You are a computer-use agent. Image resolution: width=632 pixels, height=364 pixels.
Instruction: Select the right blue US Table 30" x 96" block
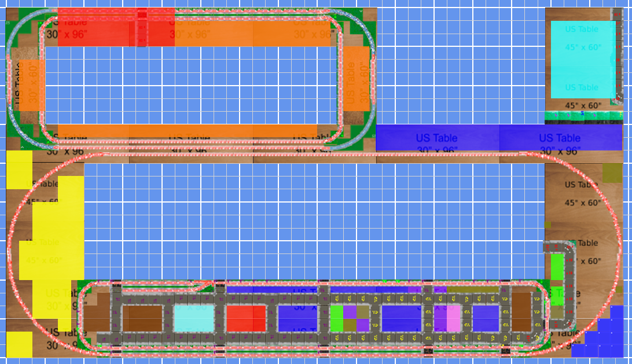click(561, 138)
